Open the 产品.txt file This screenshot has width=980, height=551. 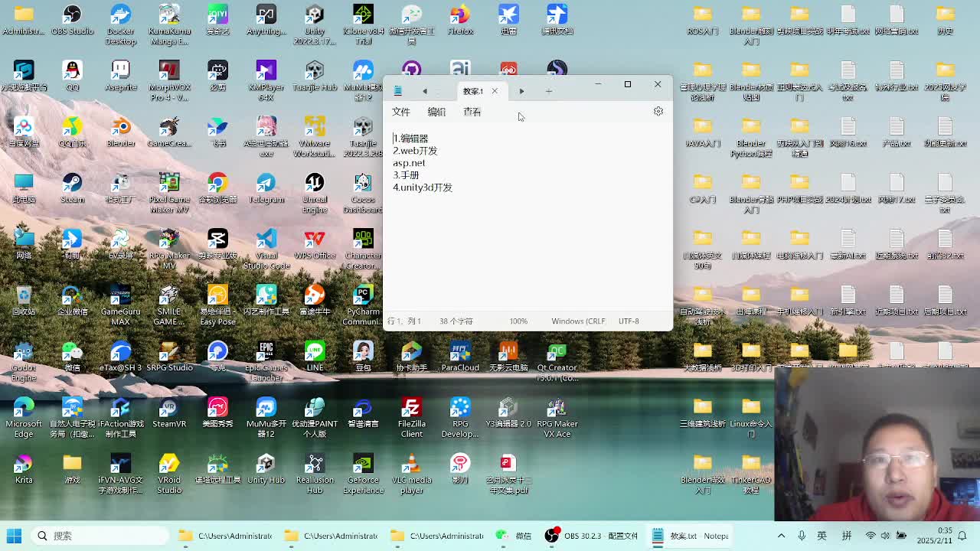click(897, 132)
